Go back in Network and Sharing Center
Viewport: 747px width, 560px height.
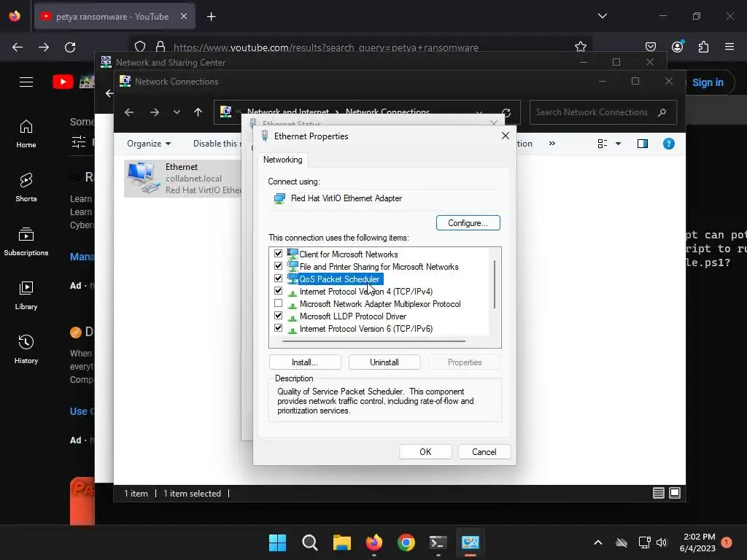[109, 93]
